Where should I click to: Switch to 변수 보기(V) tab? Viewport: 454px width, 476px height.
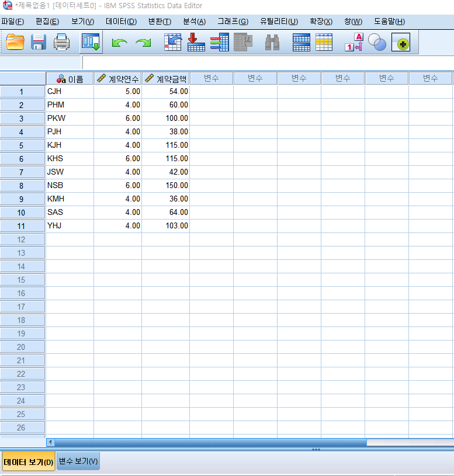point(78,461)
